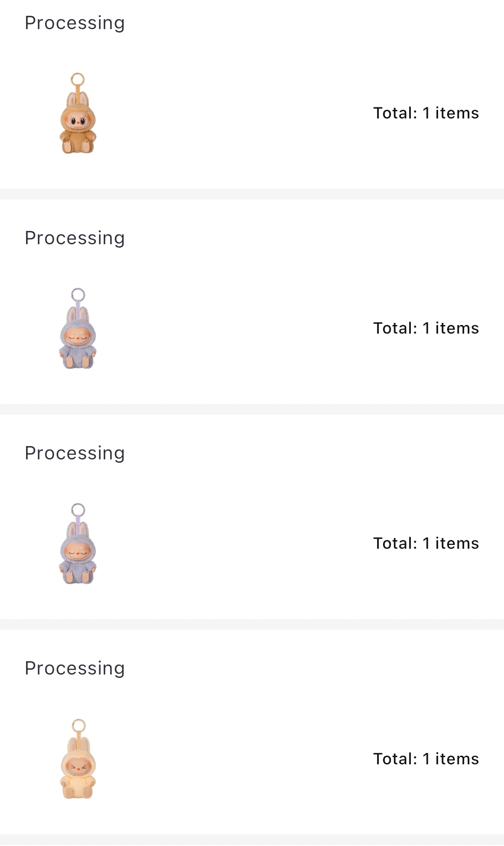Open the second gray sleeping plush thumbnail

(x=78, y=544)
